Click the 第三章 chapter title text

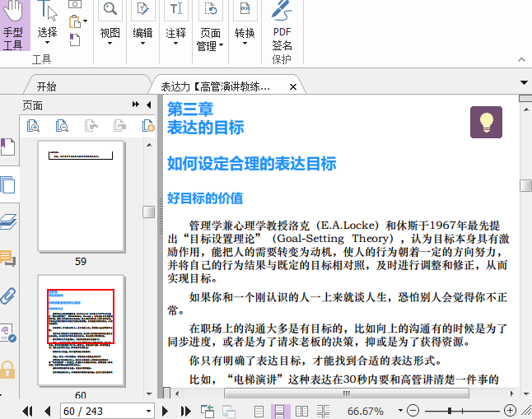pos(190,109)
